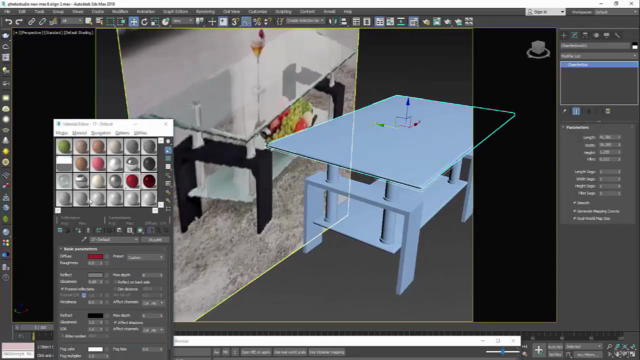Image resolution: width=640 pixels, height=360 pixels.
Task: Click the Undo arrow in main toolbar
Action: [9, 22]
